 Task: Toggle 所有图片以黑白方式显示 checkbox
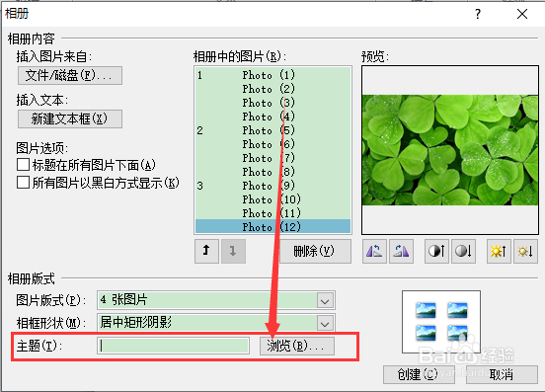tap(23, 182)
